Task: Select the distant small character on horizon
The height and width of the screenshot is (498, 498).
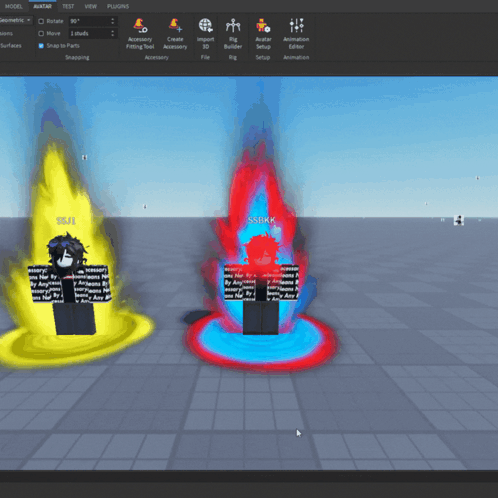Action: [x=459, y=220]
